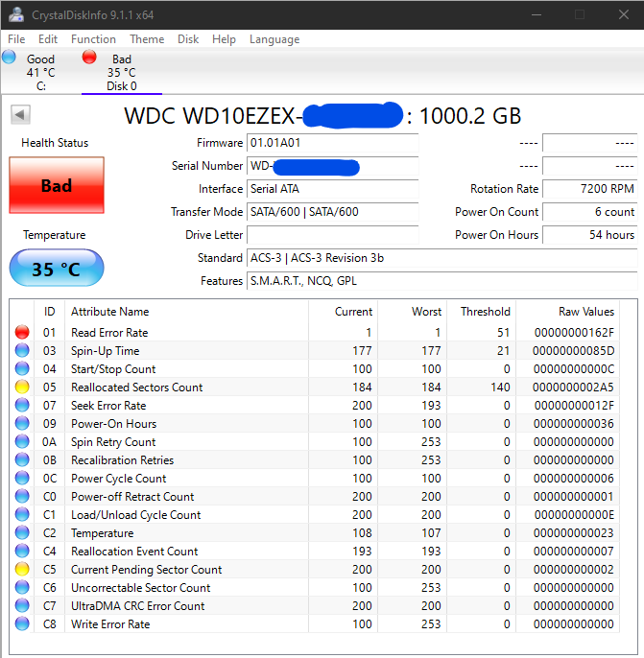Select the Reallocated Sectors Count attribute name

pos(137,387)
